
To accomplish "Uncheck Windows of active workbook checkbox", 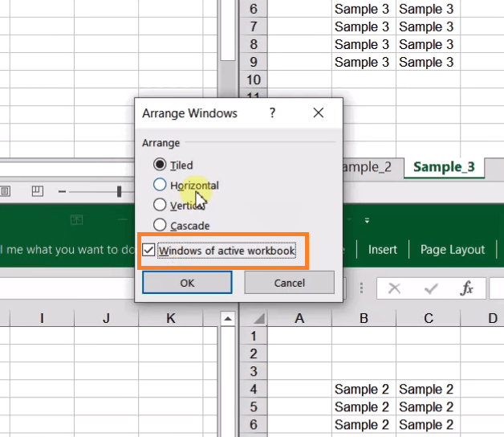I will tap(148, 250).
